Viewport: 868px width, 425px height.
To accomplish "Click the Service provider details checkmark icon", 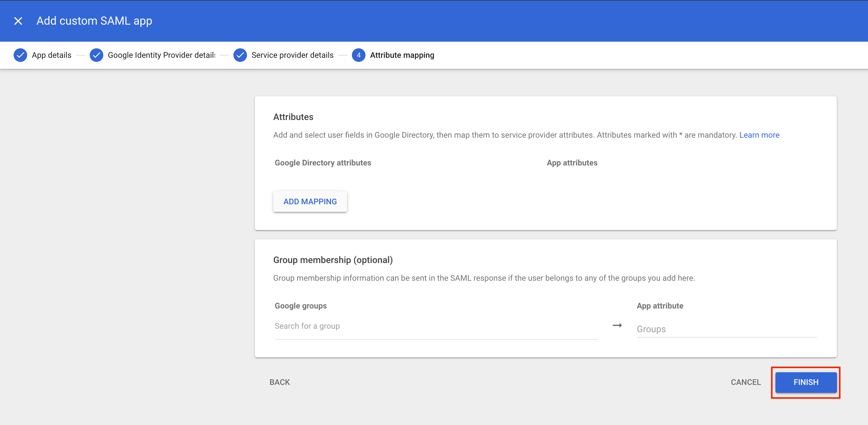I will (x=240, y=55).
